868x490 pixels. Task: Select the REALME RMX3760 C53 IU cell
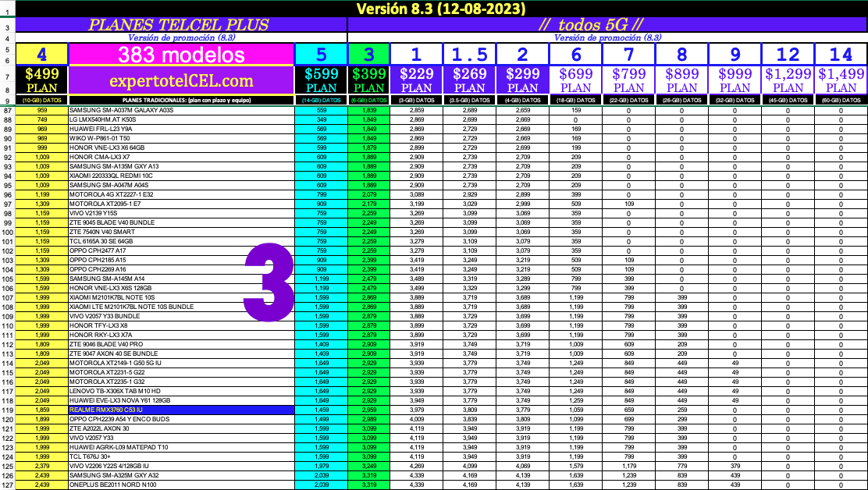click(181, 410)
